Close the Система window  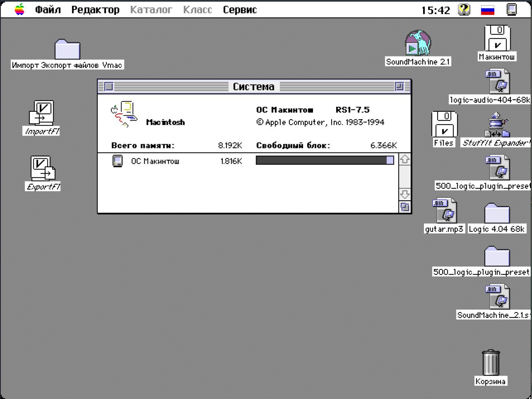click(x=108, y=86)
